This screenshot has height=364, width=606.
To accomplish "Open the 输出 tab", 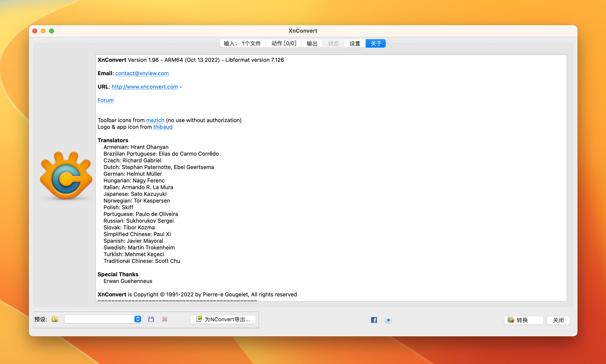I will (312, 43).
